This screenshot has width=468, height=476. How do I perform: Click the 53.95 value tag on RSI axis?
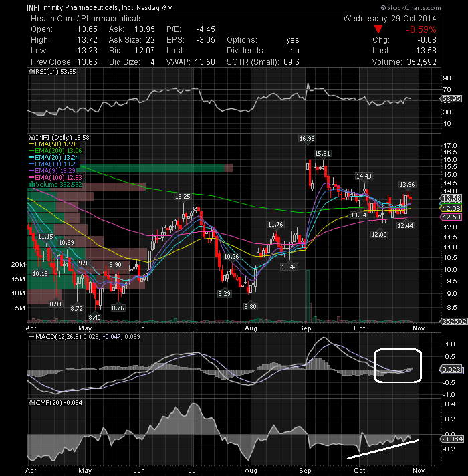click(451, 99)
